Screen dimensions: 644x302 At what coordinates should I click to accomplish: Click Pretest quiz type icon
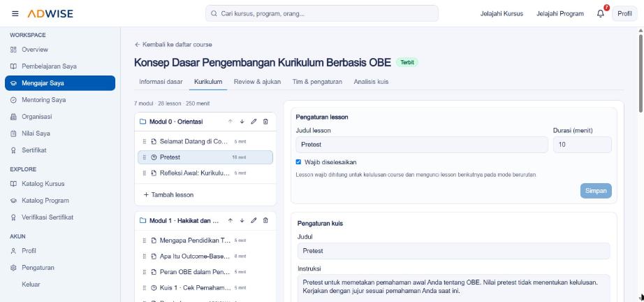154,157
